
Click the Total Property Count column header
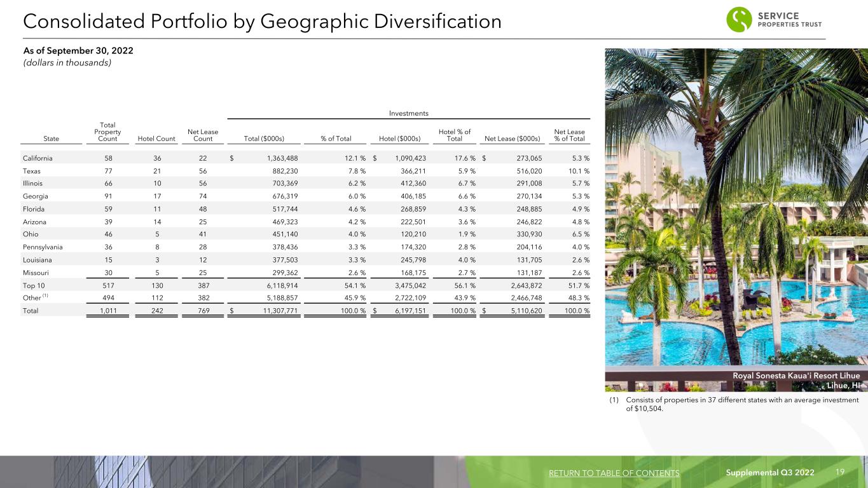(x=107, y=132)
